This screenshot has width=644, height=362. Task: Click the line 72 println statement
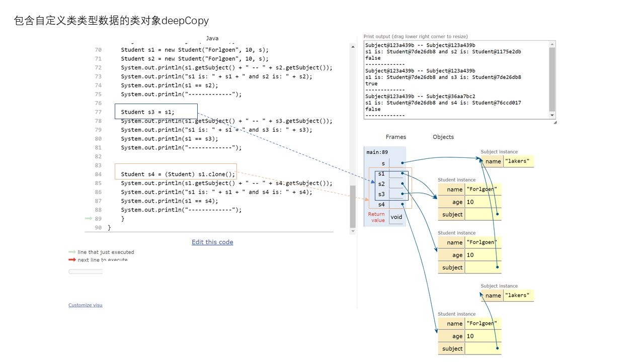226,68
